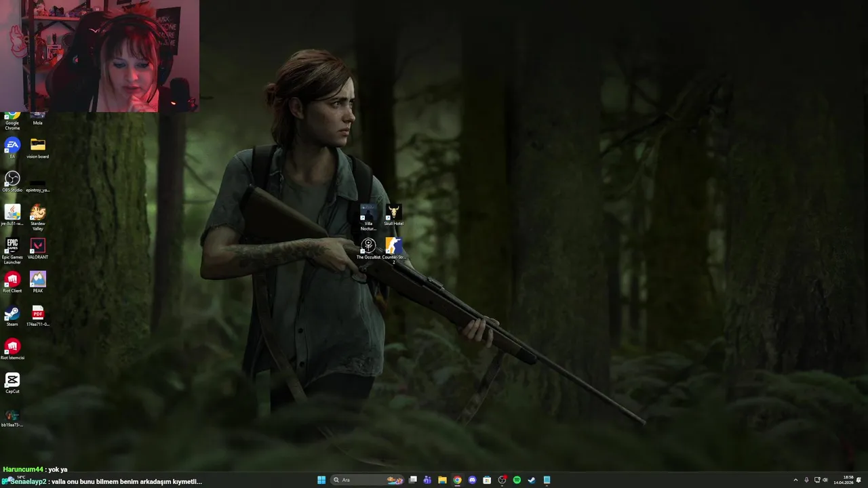868x488 pixels.
Task: Open the clock and date 18:58
Action: pos(844,480)
